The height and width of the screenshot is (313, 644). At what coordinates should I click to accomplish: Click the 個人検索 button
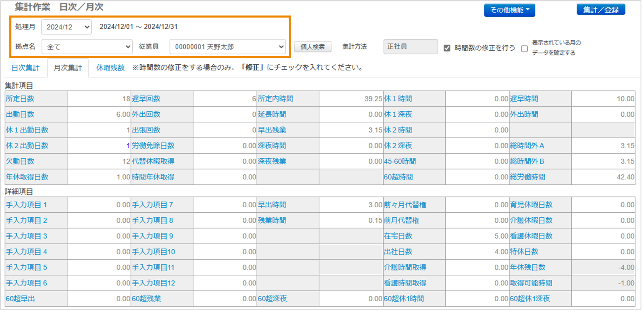click(x=312, y=47)
